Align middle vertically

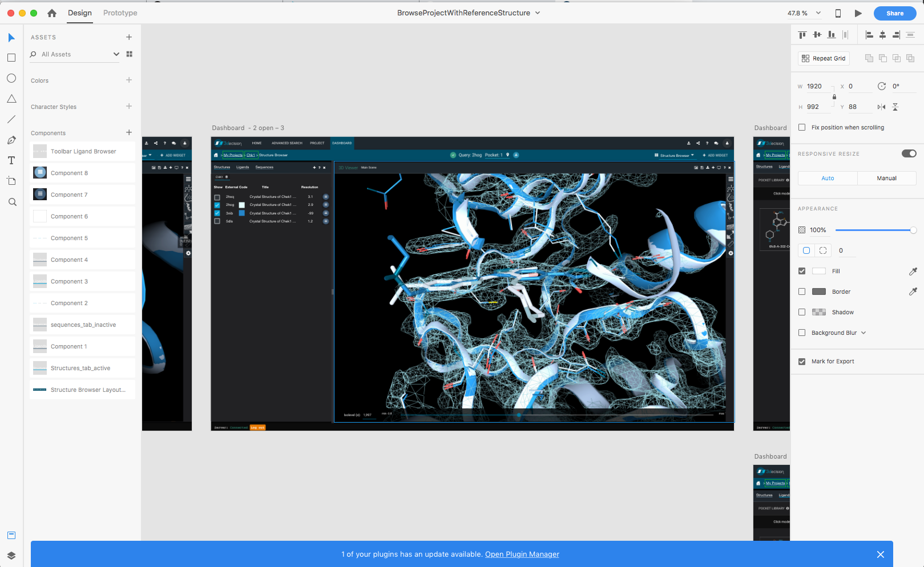817,35
